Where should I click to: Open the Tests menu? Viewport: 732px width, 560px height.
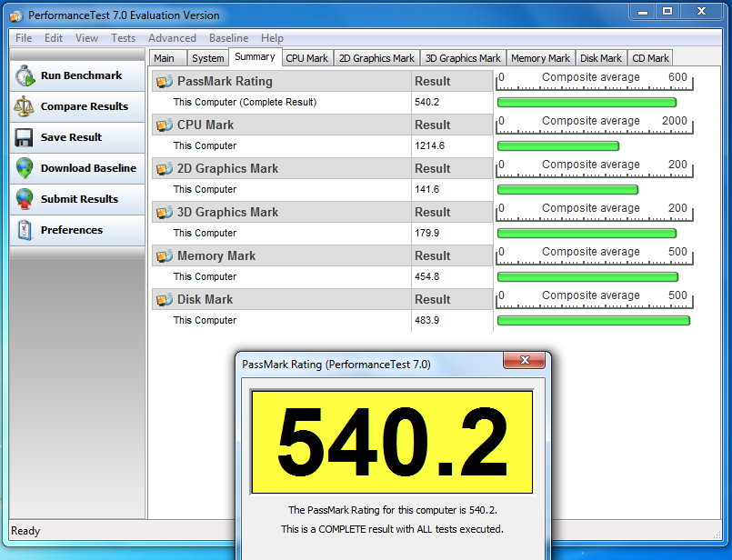pyautogui.click(x=123, y=38)
